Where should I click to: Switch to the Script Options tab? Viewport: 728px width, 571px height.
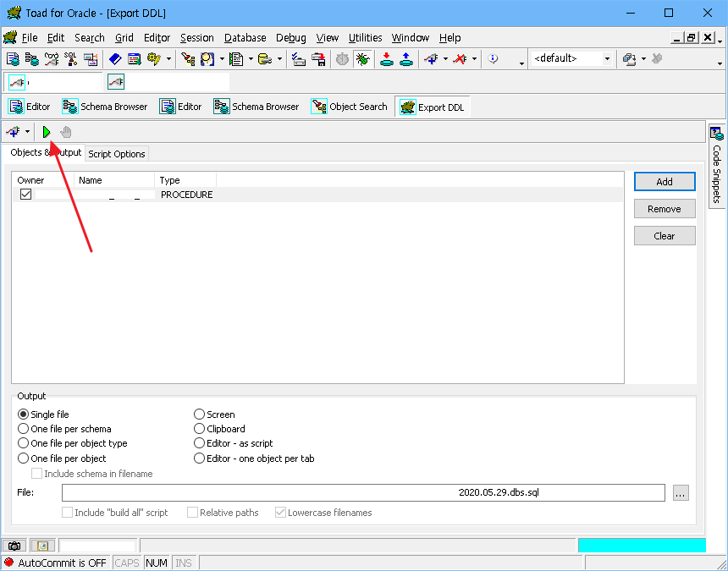tap(117, 154)
